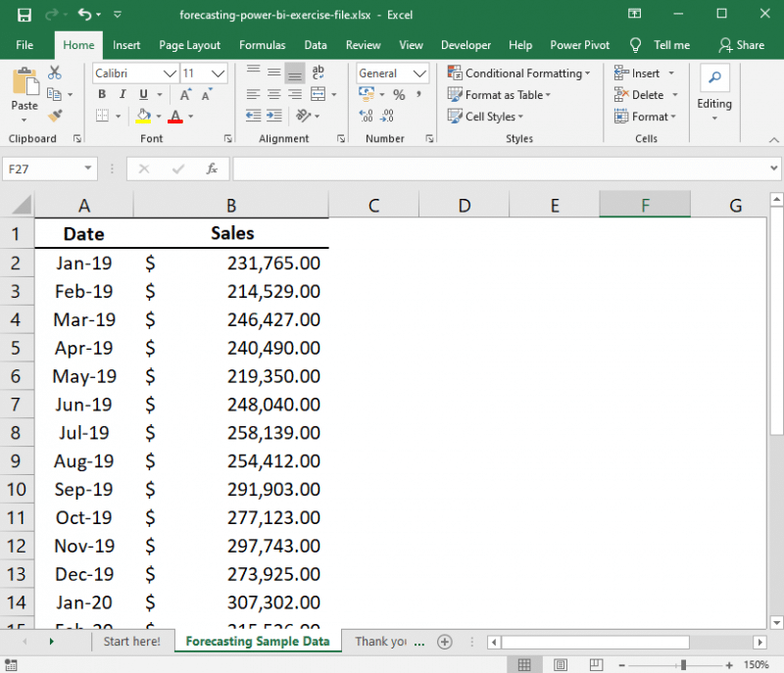Select the Wrap Text icon
Image resolution: width=784 pixels, height=673 pixels.
pyautogui.click(x=318, y=72)
